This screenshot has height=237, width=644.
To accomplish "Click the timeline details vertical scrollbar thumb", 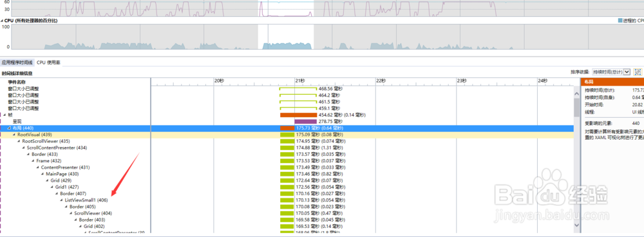I will [x=576, y=107].
